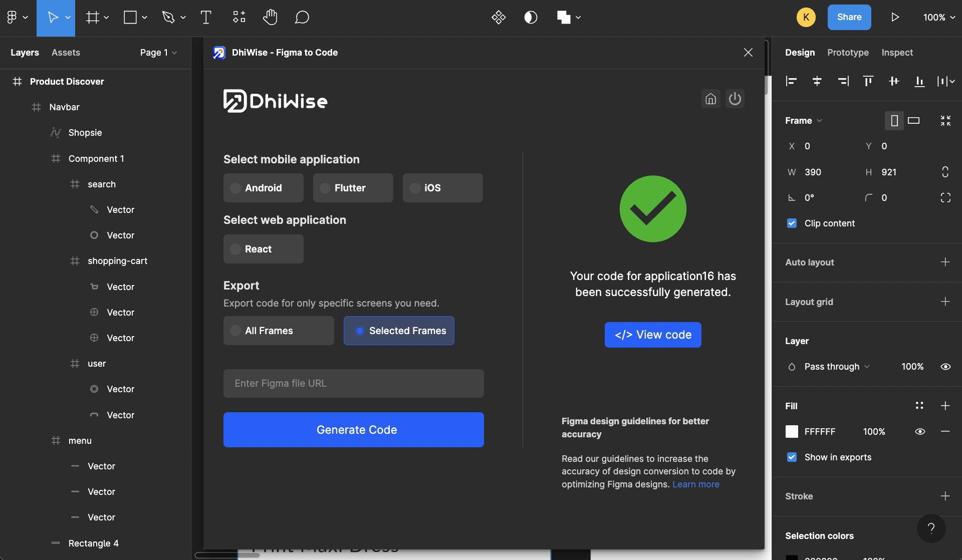Switch to the Prototype tab
Viewport: 962px width, 560px height.
click(x=848, y=53)
